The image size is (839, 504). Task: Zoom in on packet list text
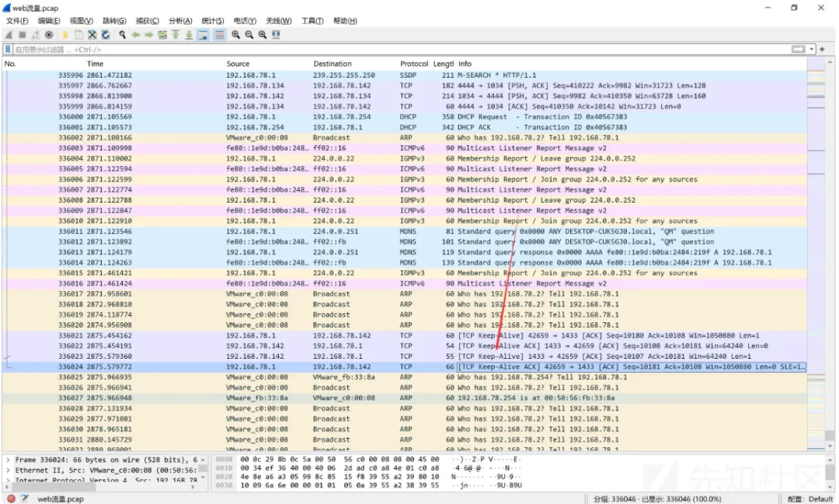pos(235,35)
